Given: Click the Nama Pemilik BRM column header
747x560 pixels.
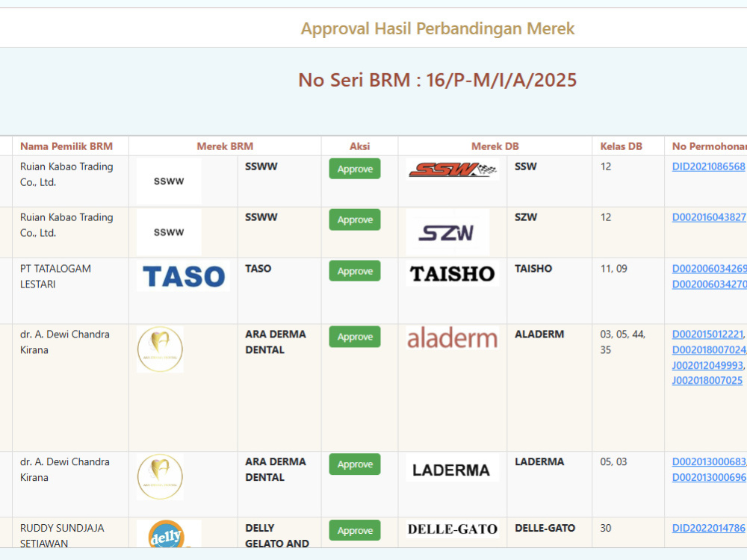Looking at the screenshot, I should [66, 146].
